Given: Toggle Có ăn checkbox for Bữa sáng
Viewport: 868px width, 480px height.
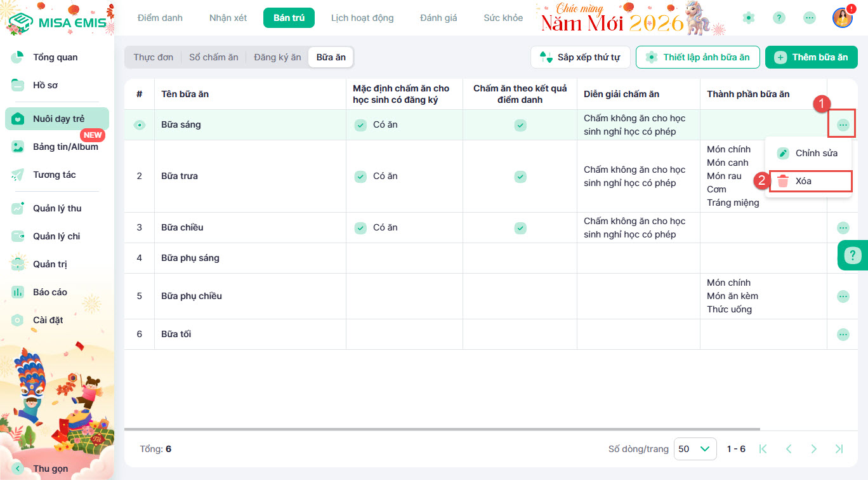Looking at the screenshot, I should click(360, 125).
